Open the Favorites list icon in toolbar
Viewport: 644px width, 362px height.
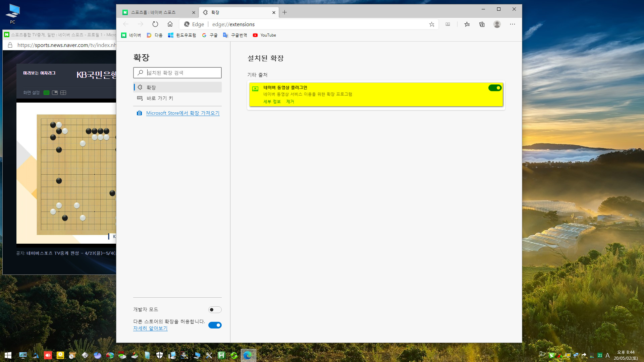point(467,24)
